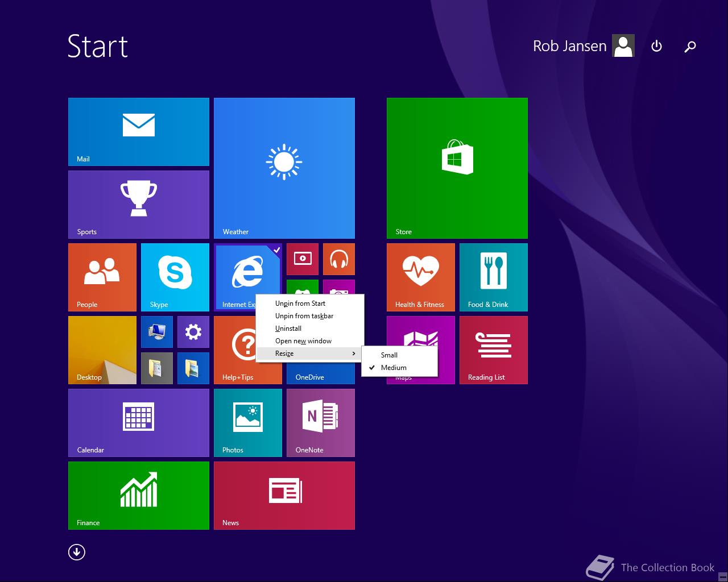Open the Finance tile
The width and height of the screenshot is (728, 582).
[139, 496]
